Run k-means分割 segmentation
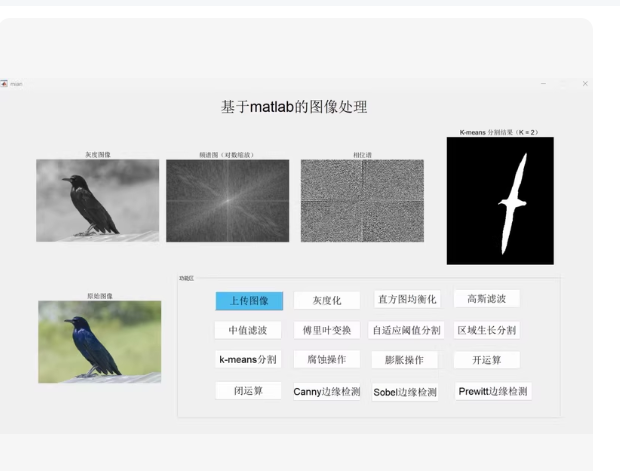Viewport: 620px width, 471px height. coord(248,359)
